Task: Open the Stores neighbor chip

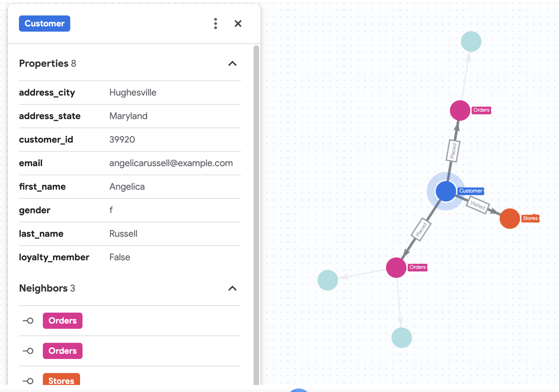Action: click(61, 380)
